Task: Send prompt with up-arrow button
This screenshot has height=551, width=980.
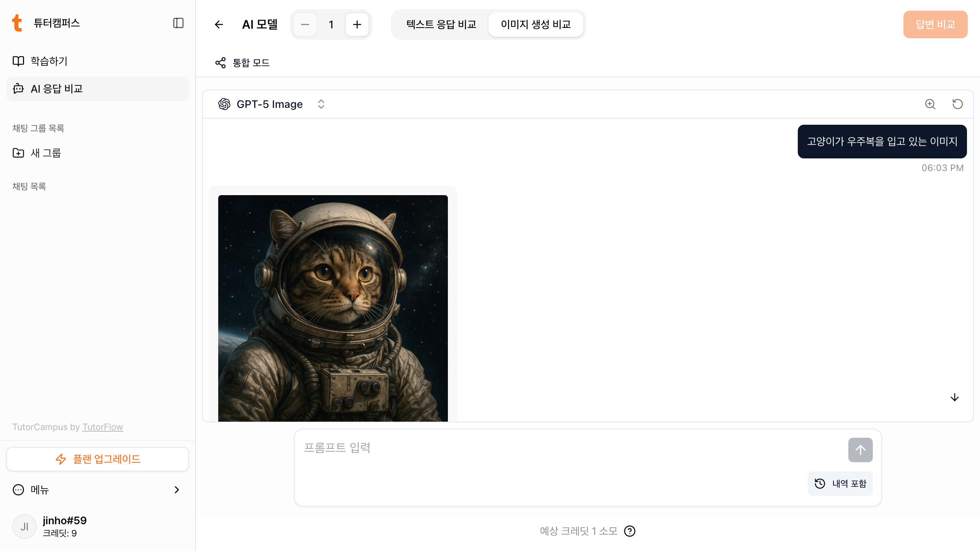Action: (x=860, y=450)
